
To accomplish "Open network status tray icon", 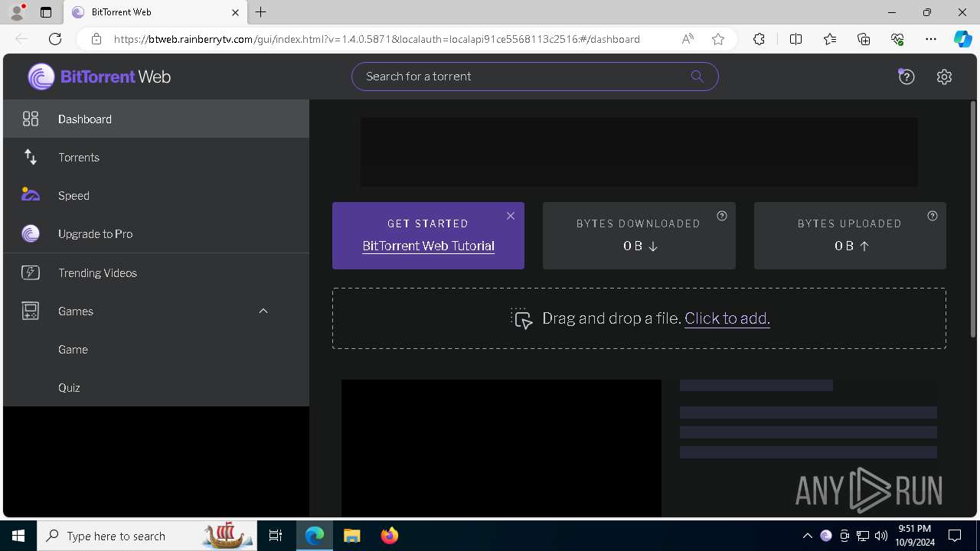I will pos(863,536).
